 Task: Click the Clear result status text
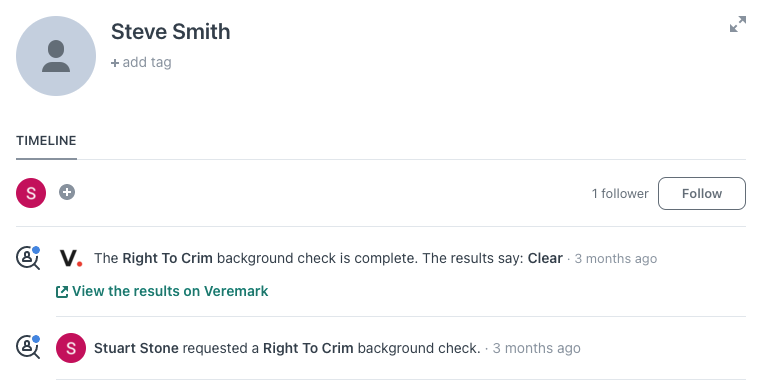(545, 258)
